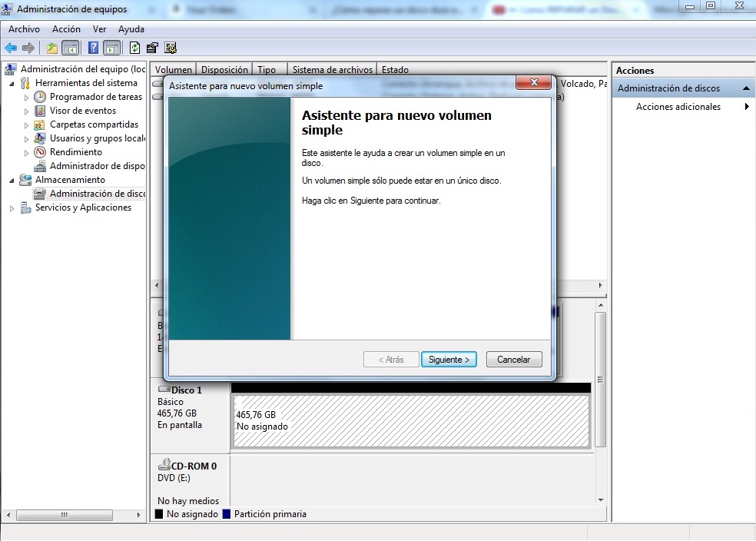This screenshot has width=756, height=541.
Task: Click the Servicios y Aplicaciones icon
Action: click(x=25, y=207)
